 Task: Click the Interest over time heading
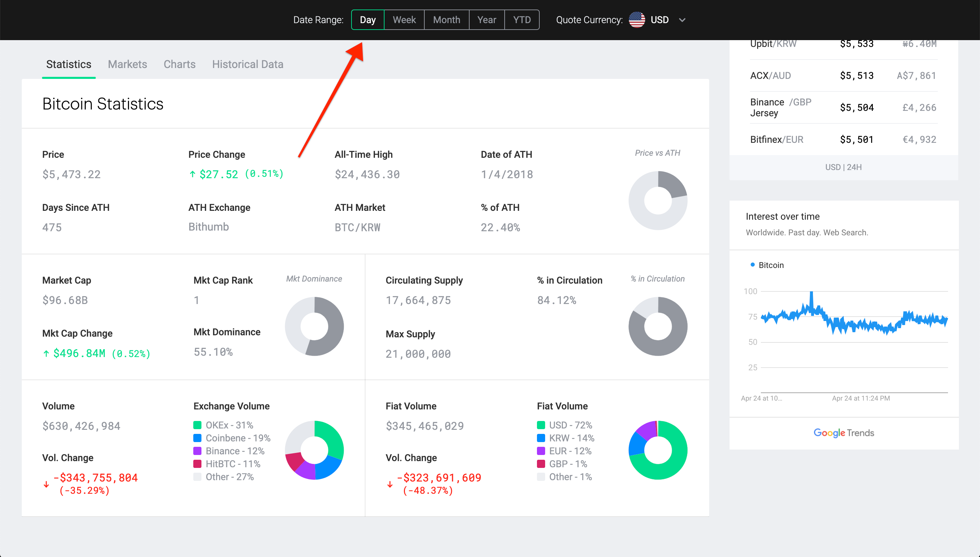click(x=783, y=217)
